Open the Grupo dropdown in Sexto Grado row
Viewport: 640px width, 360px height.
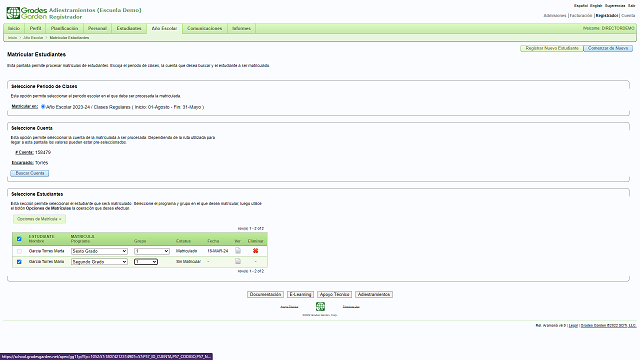[152, 251]
